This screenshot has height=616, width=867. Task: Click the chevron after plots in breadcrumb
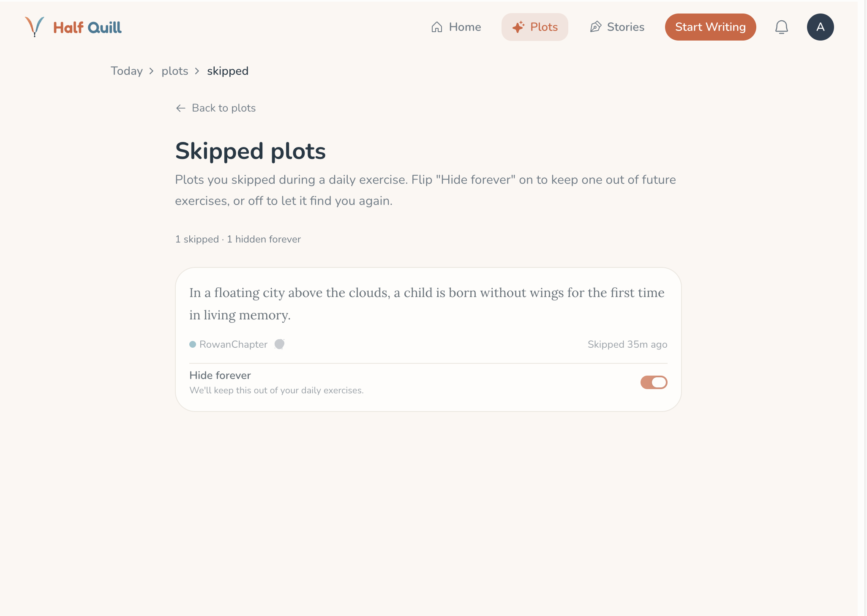[x=197, y=71]
